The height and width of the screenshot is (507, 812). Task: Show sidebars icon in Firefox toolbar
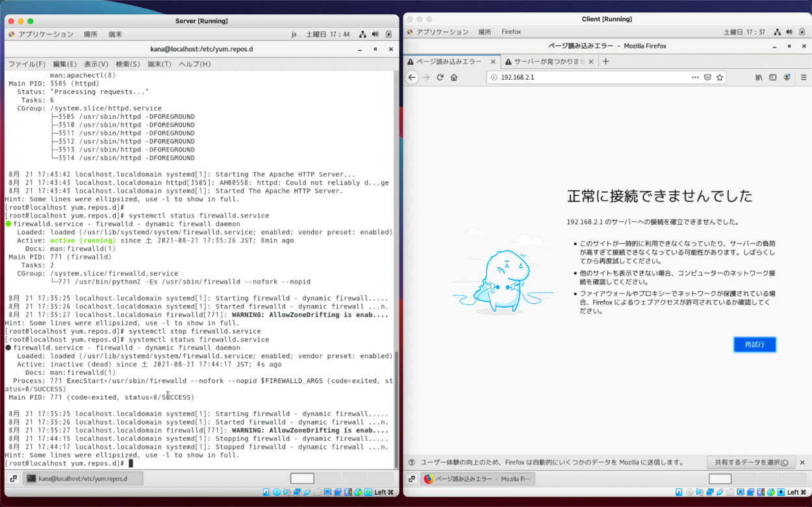point(773,77)
